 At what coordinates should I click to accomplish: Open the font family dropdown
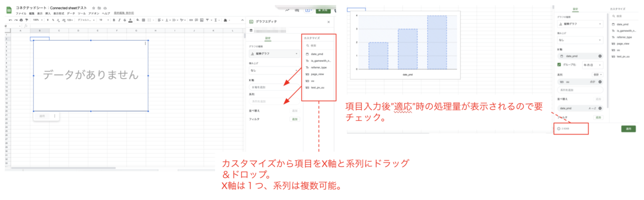(x=86, y=20)
